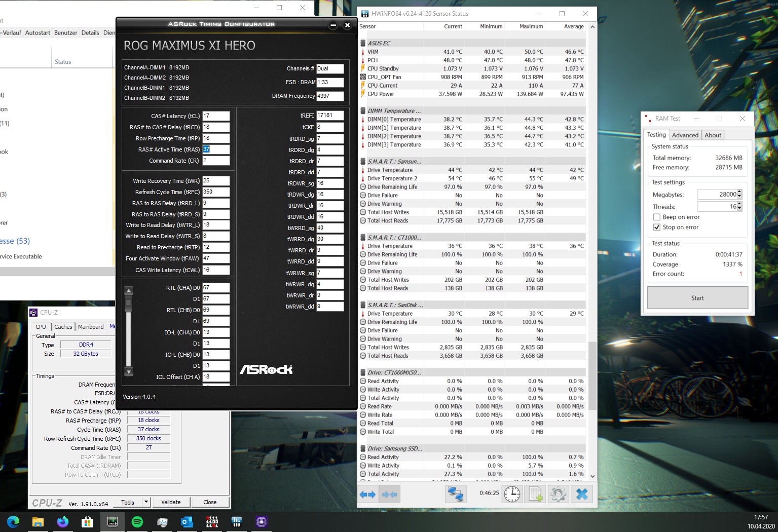Click DIMM Temperature group chip icon
The height and width of the screenshot is (532, 778).
pos(363,111)
